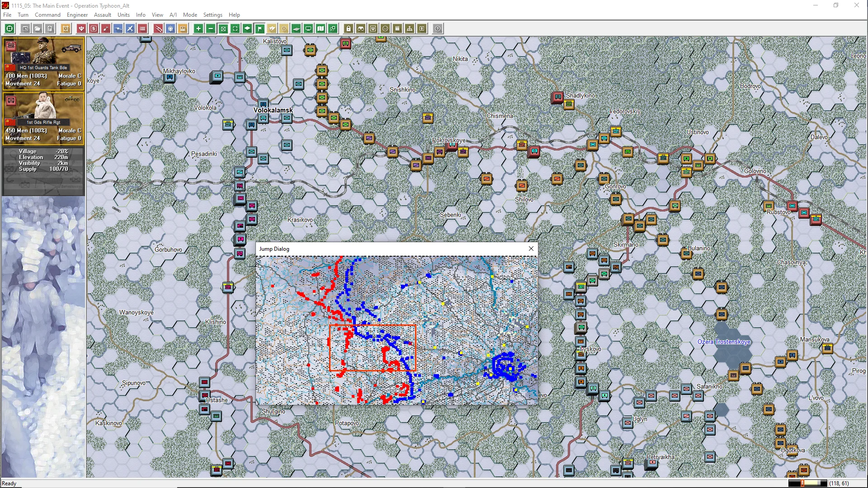Select the HQ 1st Guards Tank Bde unit card

point(43,63)
